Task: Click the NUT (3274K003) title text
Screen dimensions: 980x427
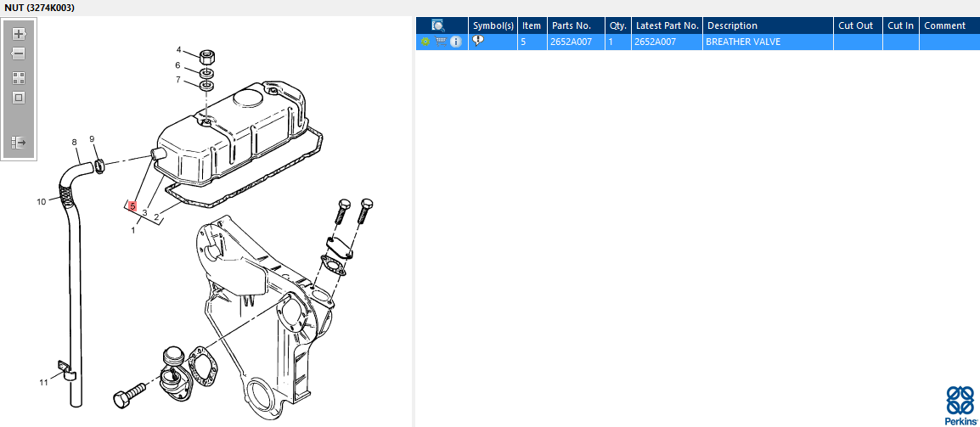Action: pyautogui.click(x=39, y=8)
